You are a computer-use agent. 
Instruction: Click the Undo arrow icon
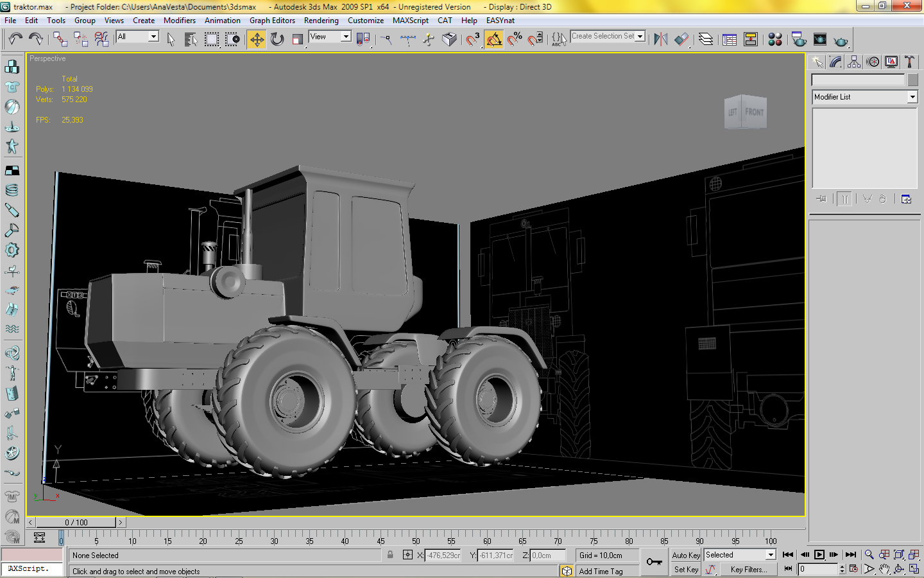(16, 40)
